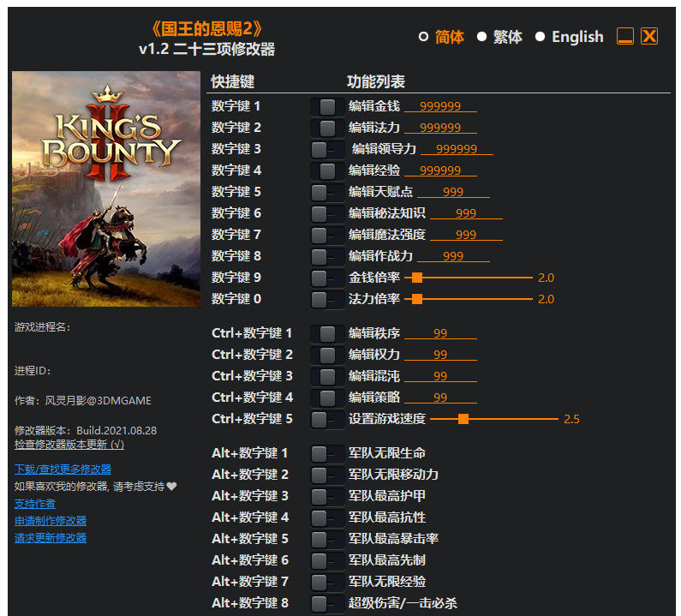The height and width of the screenshot is (616, 681).
Task: Click the 编辑领导力 value field
Action: (457, 149)
